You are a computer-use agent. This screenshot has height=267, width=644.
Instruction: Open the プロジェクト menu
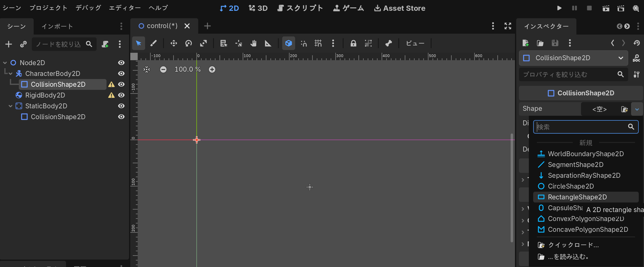point(48,8)
